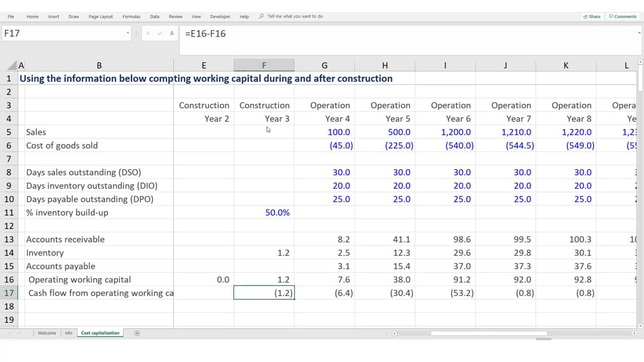Select the Year 6 sales value 1,200.0
Screen dimensions: 644x362
click(x=445, y=132)
